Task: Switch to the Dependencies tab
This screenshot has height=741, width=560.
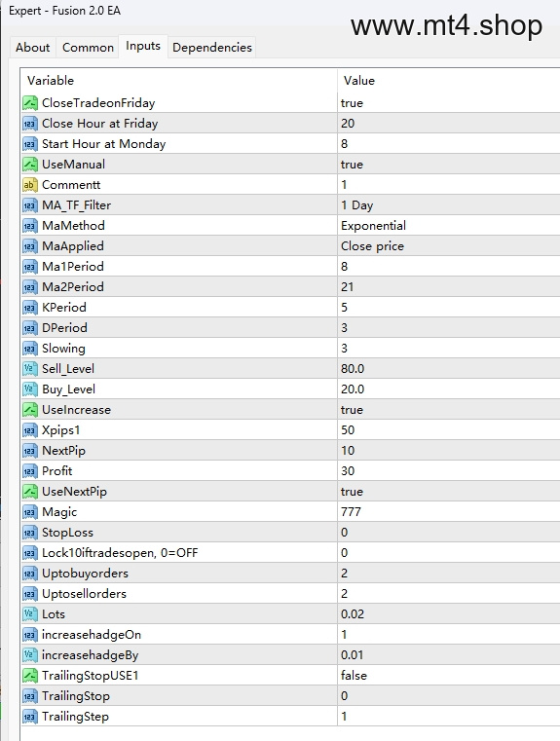Action: 211,48
